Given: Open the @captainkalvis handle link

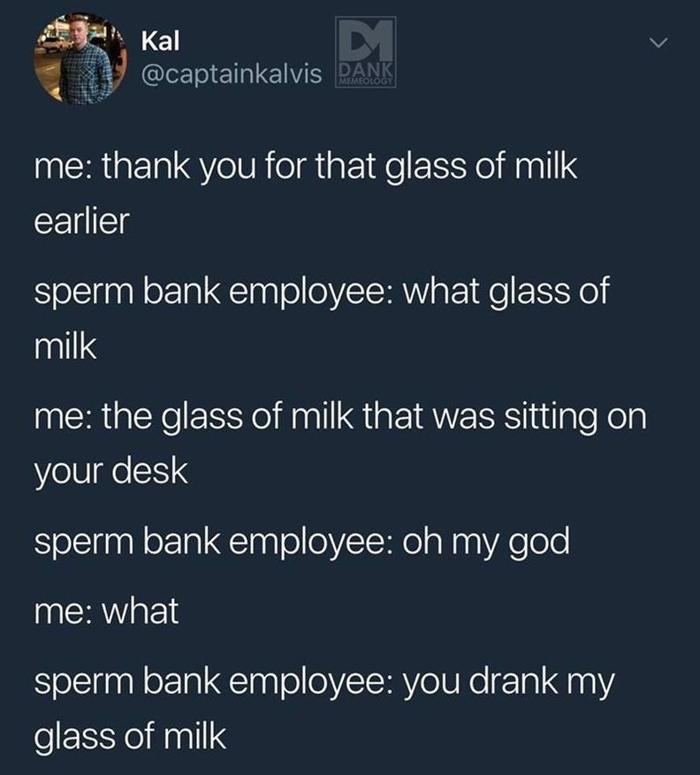Looking at the screenshot, I should click(232, 74).
